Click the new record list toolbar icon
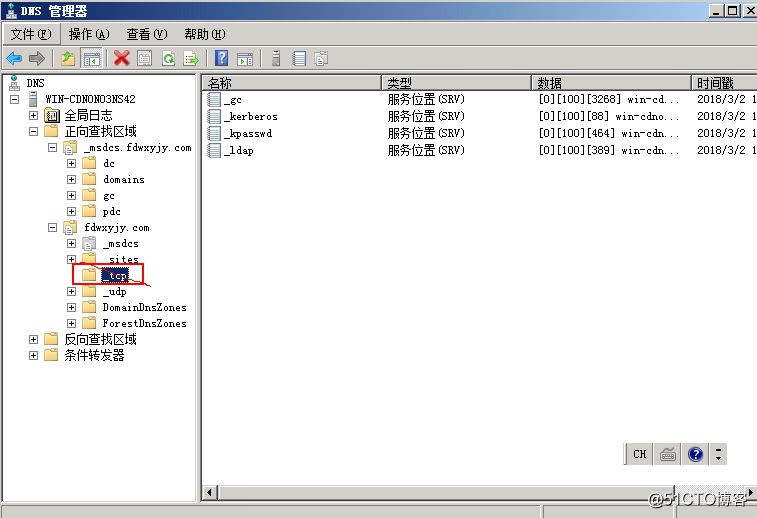757x518 pixels. (x=299, y=59)
